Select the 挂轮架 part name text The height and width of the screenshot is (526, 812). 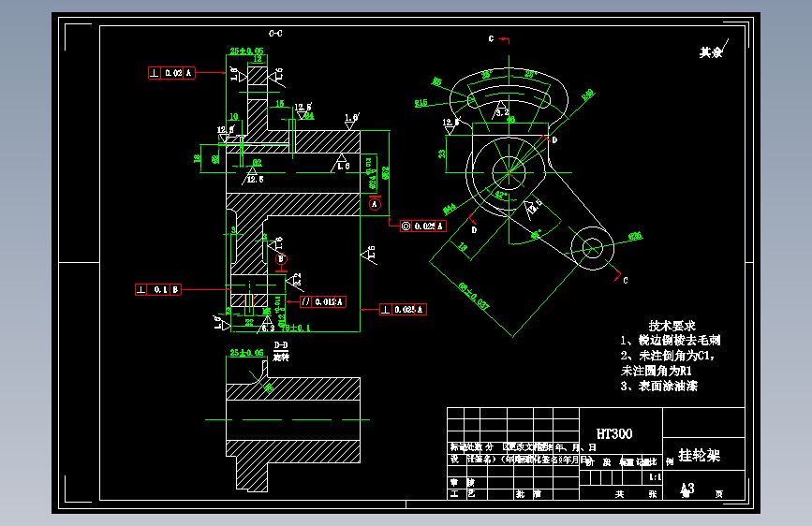699,455
